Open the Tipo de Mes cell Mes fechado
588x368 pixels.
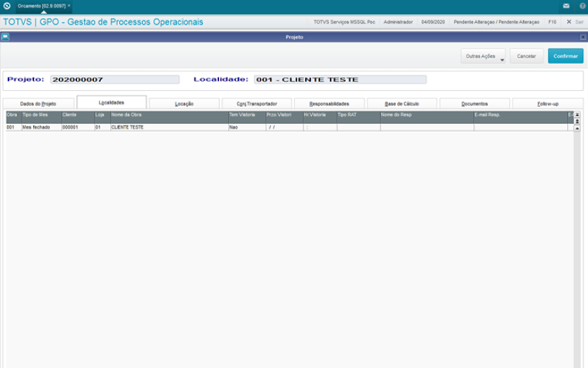[x=41, y=127]
